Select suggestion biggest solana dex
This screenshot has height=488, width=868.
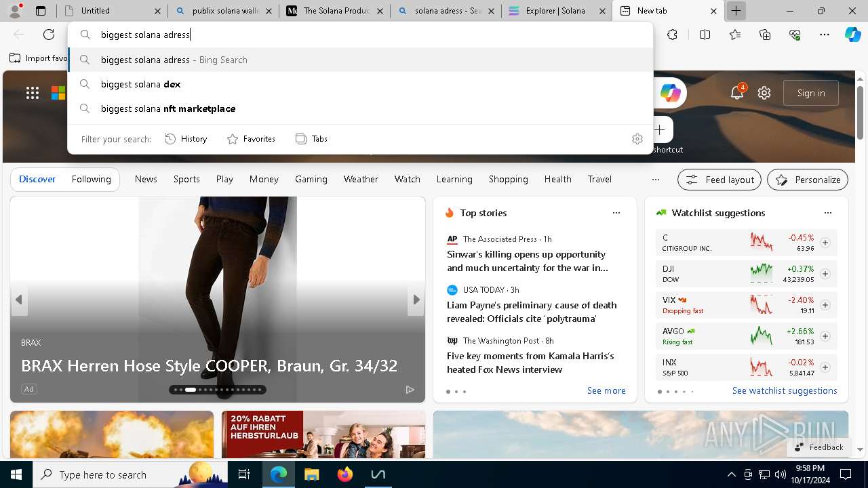[x=360, y=84]
